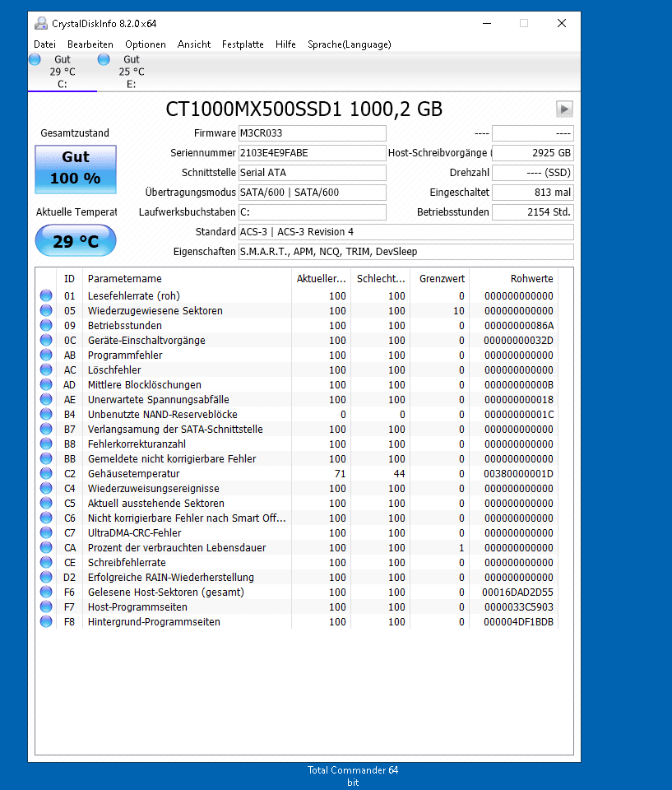Click next disk arrow button

[x=564, y=109]
